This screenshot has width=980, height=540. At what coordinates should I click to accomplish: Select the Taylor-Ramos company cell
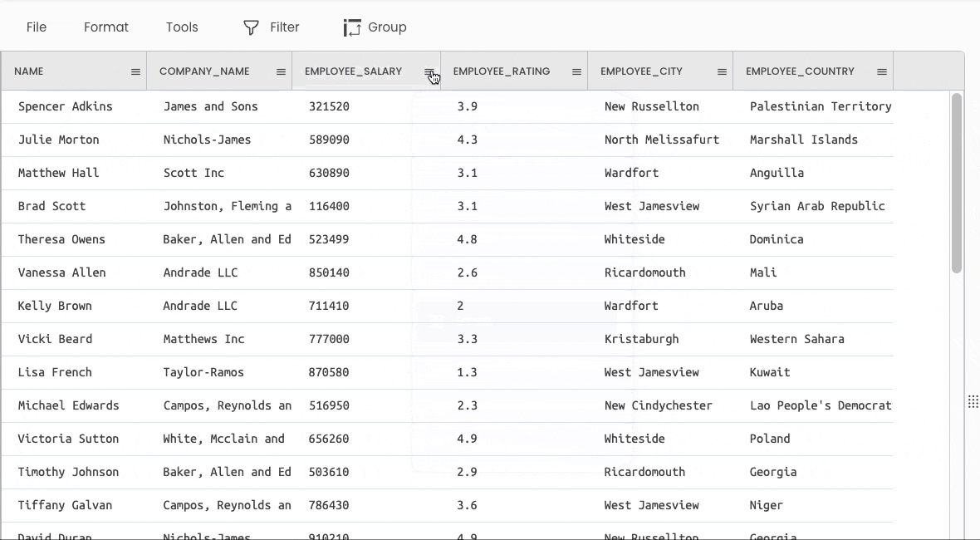(x=203, y=372)
